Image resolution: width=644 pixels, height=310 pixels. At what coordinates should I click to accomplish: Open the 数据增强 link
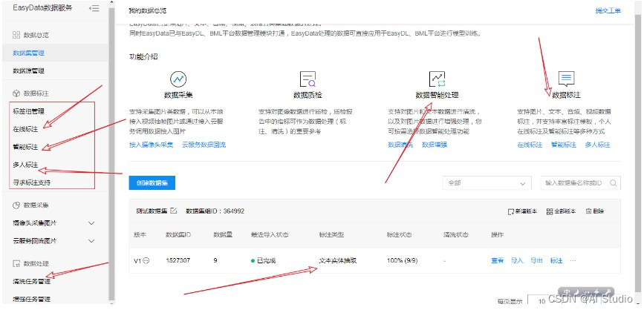click(x=434, y=145)
